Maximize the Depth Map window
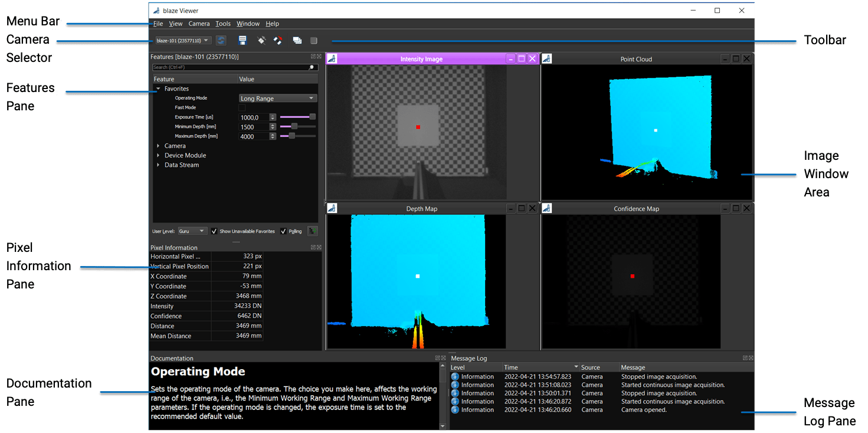Image resolution: width=868 pixels, height=433 pixels. [x=522, y=208]
